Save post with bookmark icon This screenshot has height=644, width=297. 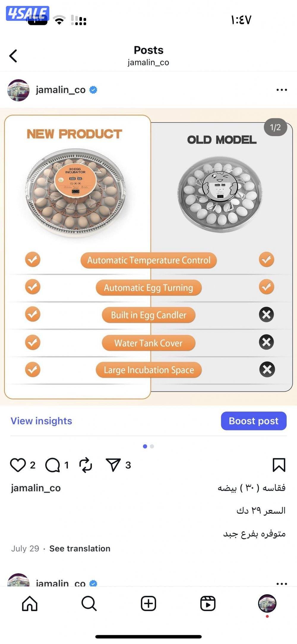click(x=279, y=465)
